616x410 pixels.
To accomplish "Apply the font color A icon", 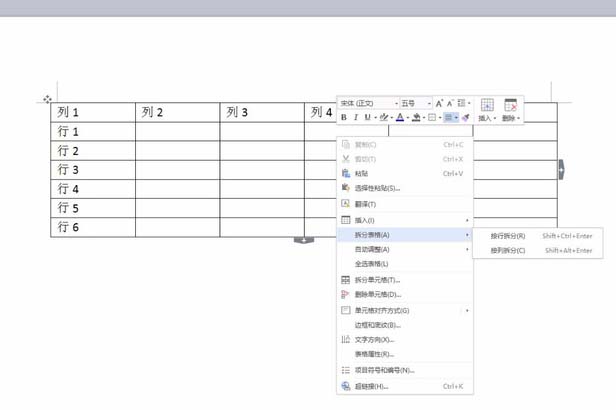I will (x=400, y=117).
